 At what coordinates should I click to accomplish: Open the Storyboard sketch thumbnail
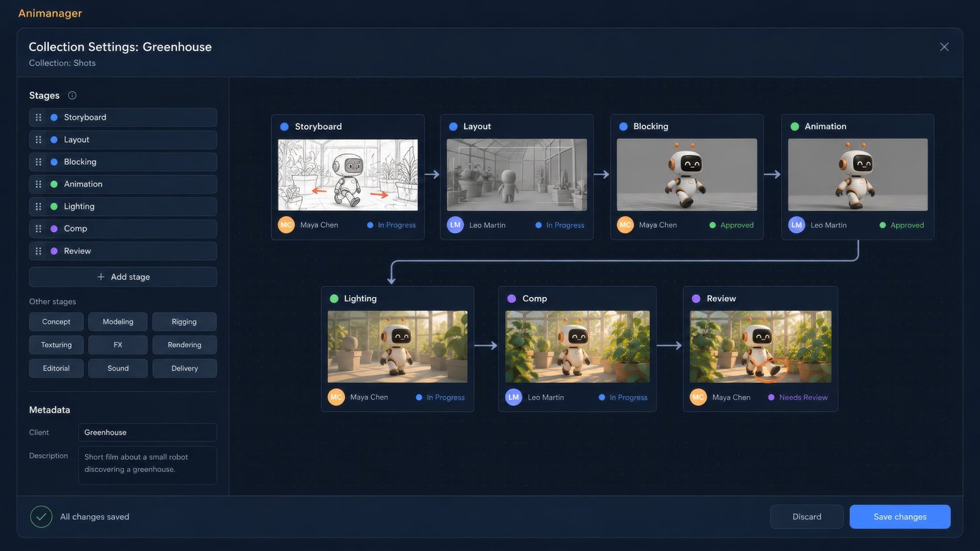click(x=348, y=174)
